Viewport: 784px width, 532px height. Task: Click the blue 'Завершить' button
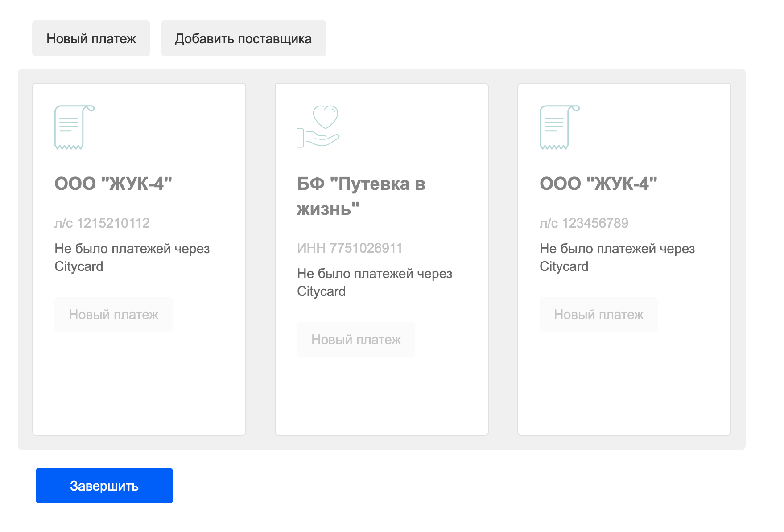(x=104, y=486)
